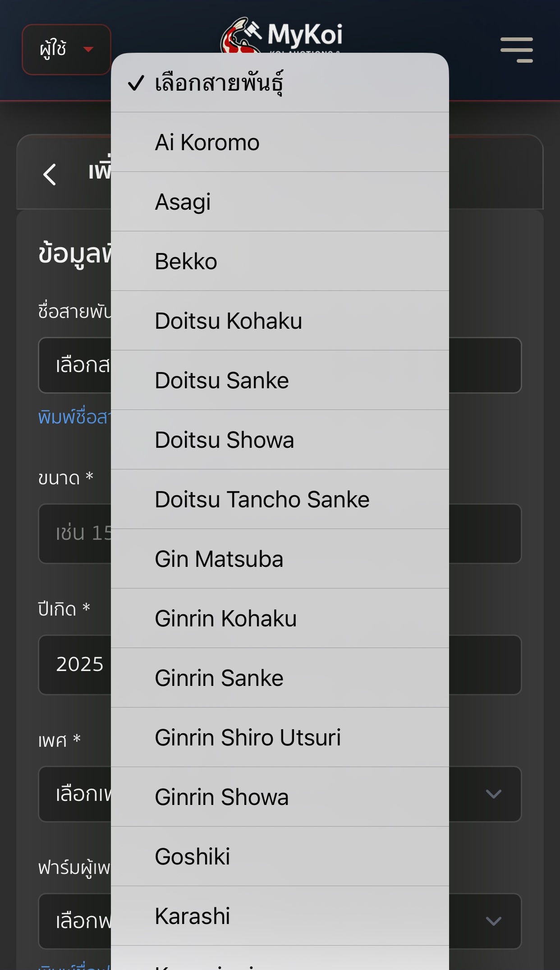Expand the gender select chevron

tap(493, 794)
